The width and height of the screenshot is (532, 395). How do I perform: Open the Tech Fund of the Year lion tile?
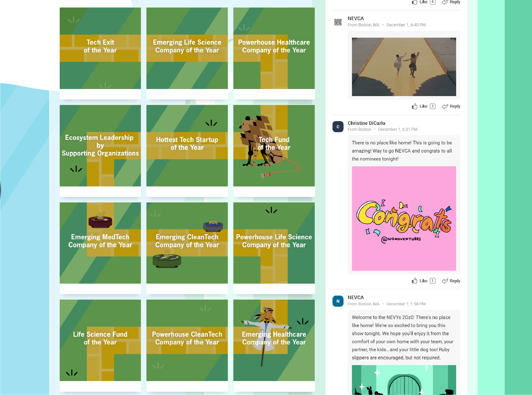coord(274,151)
